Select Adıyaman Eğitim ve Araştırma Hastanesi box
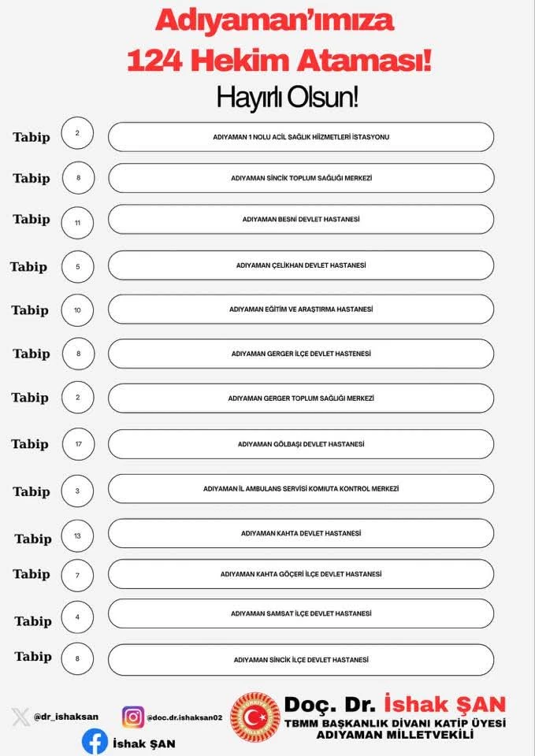Screen dimensions: 535x756 point(301,309)
